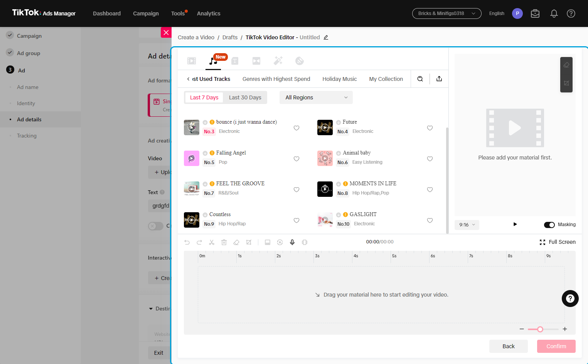Go to the Create a Video breadcrumb
This screenshot has height=364, width=588.
196,37
